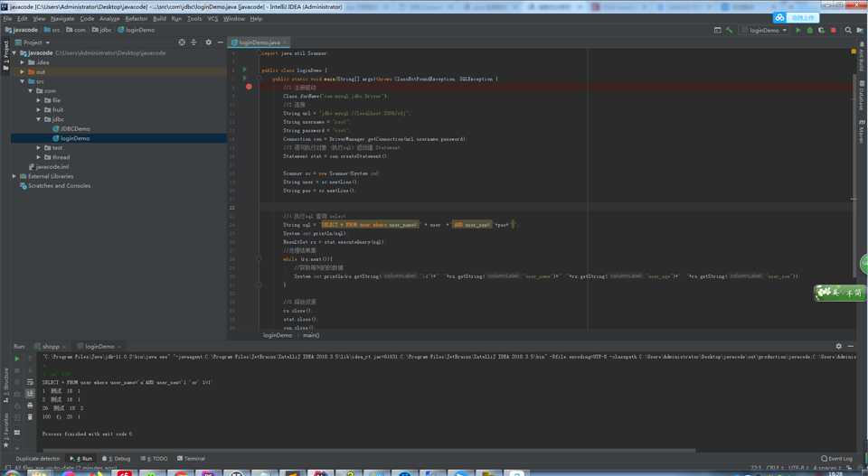Screen dimensions: 868x476
Task: Open the Navigate menu
Action: 62,19
